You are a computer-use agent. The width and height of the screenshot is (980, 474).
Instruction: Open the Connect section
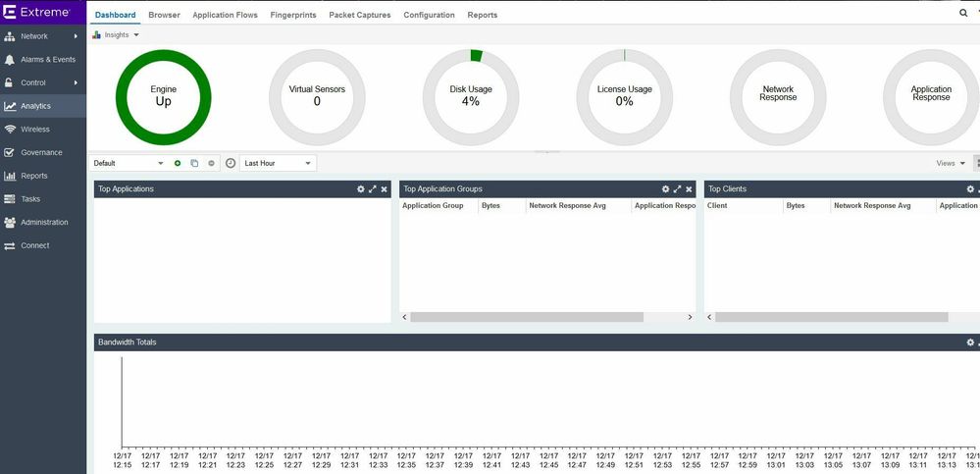(43, 245)
